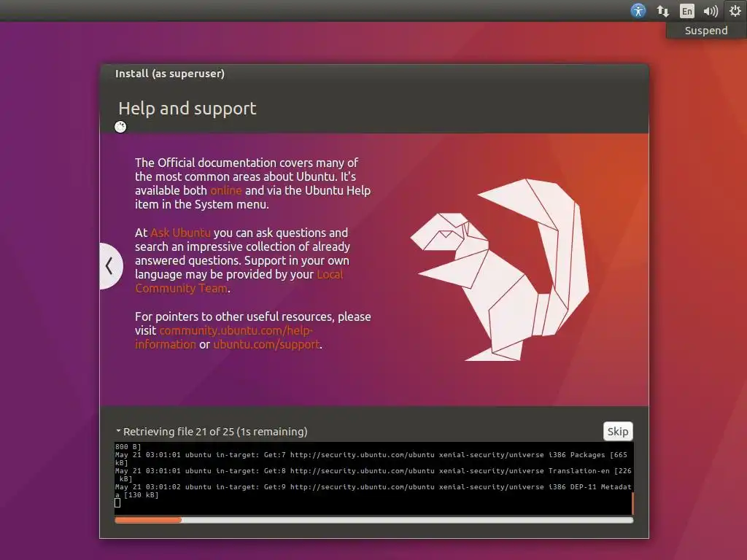Click the Skip button
The width and height of the screenshot is (747, 560).
(x=618, y=432)
